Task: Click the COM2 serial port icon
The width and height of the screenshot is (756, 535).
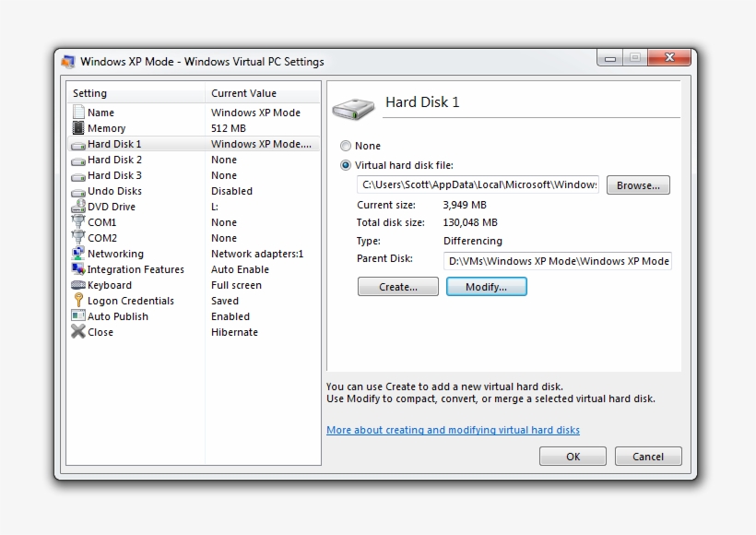Action: point(78,237)
